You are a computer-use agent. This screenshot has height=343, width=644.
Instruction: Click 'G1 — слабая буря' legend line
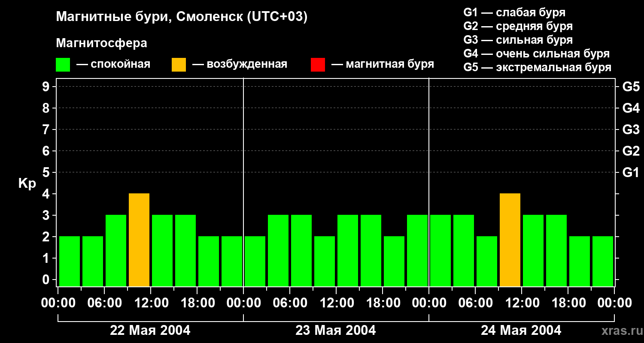click(514, 12)
